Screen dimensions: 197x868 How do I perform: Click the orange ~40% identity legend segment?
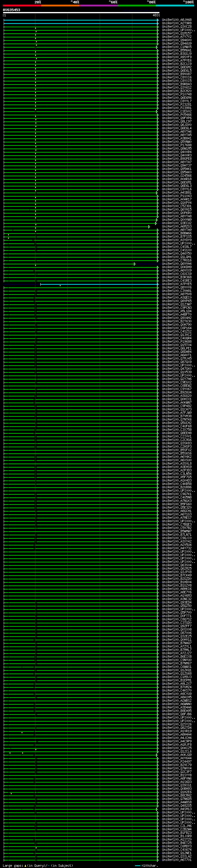60,6
